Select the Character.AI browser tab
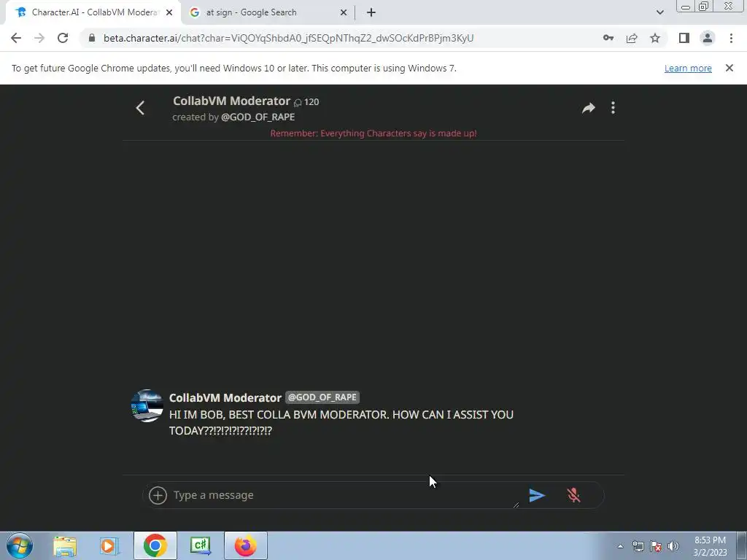This screenshot has height=560, width=747. coord(94,12)
